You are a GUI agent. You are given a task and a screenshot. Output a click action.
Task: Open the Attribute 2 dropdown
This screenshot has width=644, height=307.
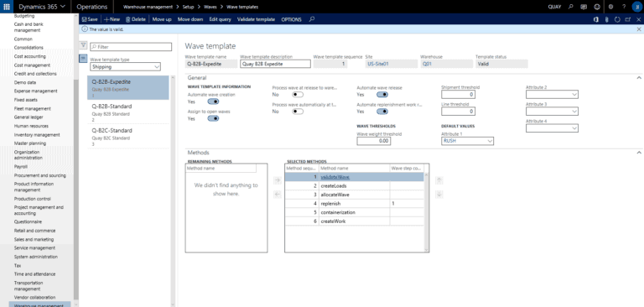[x=574, y=95]
